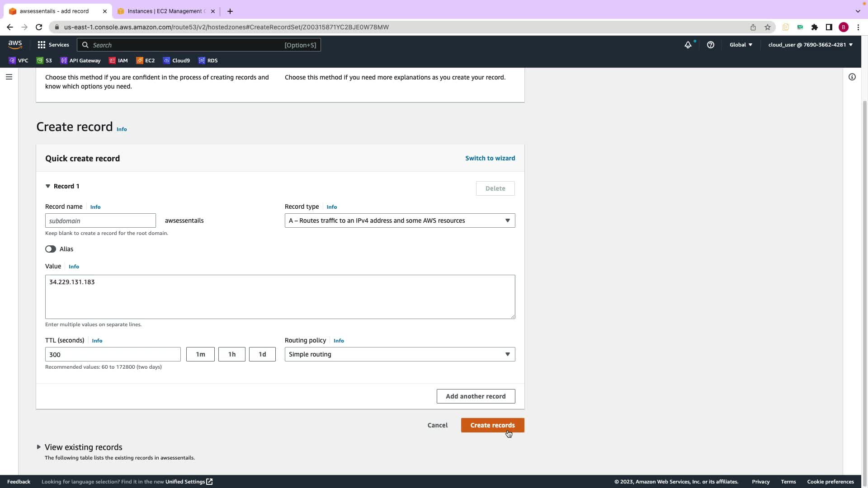The image size is (868, 488).
Task: Go to the EC2 shortcut in favorites bar
Action: coord(146,61)
